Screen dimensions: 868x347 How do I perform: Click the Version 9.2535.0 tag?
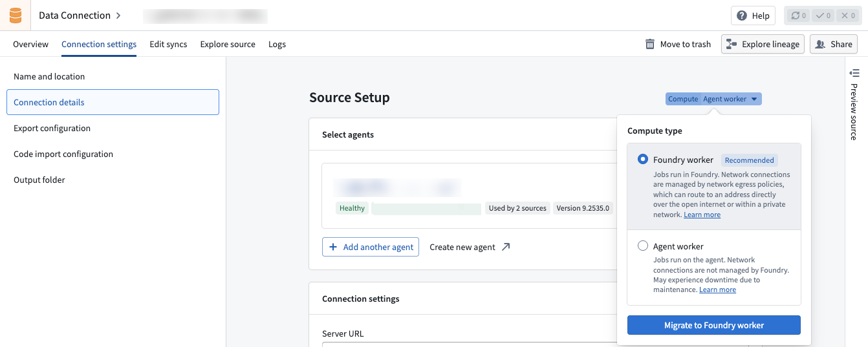coord(583,208)
